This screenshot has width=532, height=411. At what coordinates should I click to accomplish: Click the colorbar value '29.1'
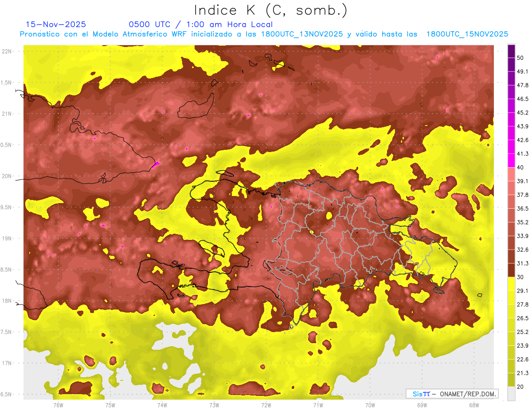click(x=523, y=291)
